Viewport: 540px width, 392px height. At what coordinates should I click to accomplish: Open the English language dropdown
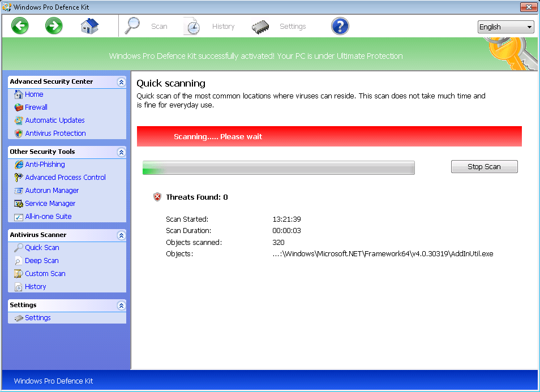point(505,27)
